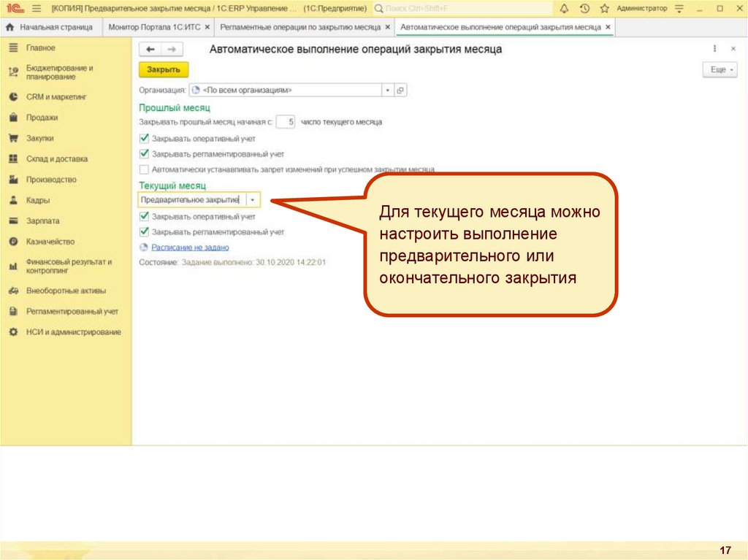Click the favorites star icon
Viewport: 748px width, 560px height.
tap(604, 9)
